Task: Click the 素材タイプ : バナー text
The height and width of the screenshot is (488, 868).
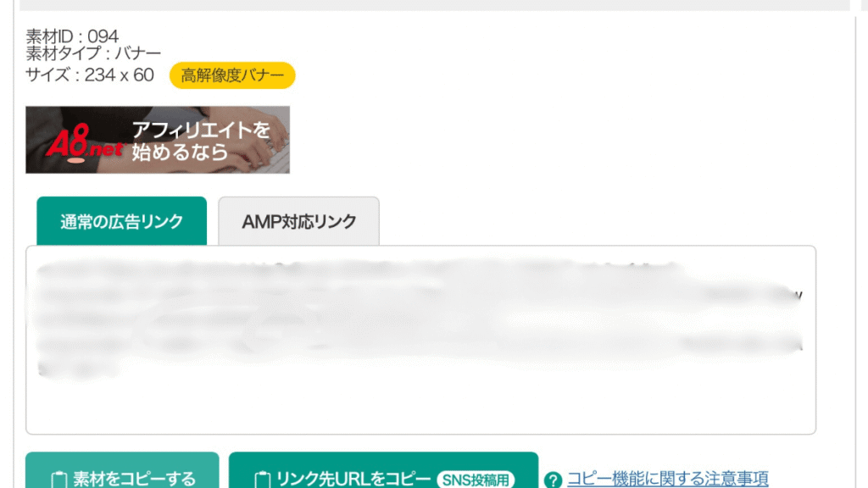Action: pyautogui.click(x=93, y=53)
